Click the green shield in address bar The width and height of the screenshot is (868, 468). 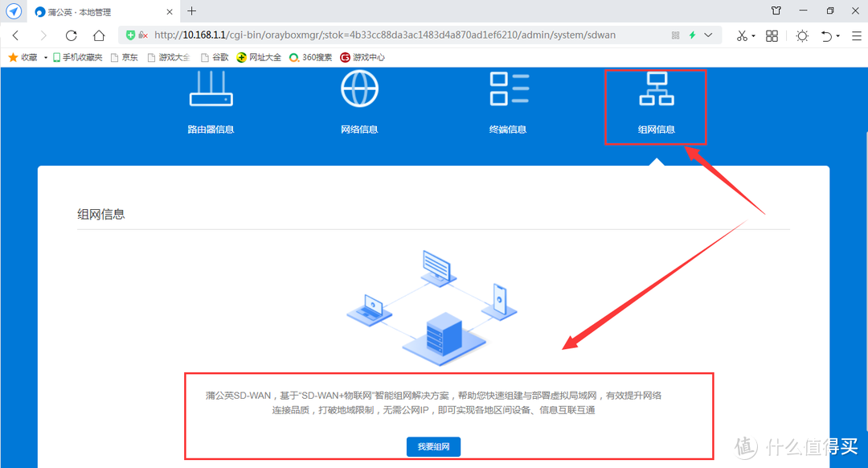coord(130,35)
